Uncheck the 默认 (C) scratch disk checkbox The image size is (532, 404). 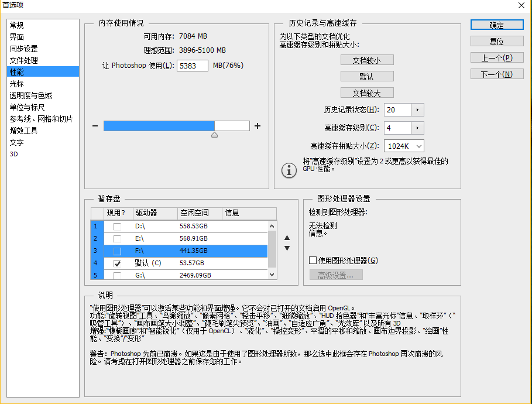(x=117, y=263)
